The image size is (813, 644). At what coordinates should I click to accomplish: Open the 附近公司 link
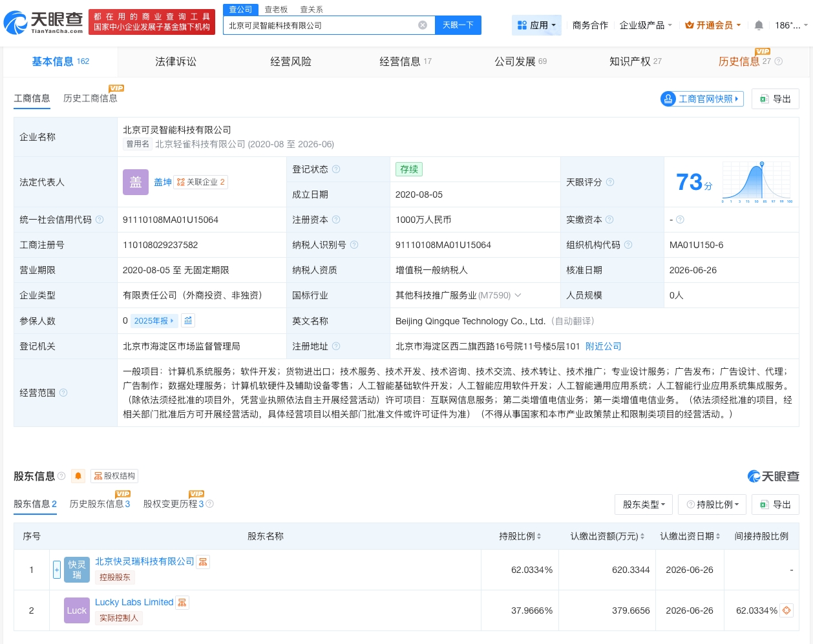point(603,346)
